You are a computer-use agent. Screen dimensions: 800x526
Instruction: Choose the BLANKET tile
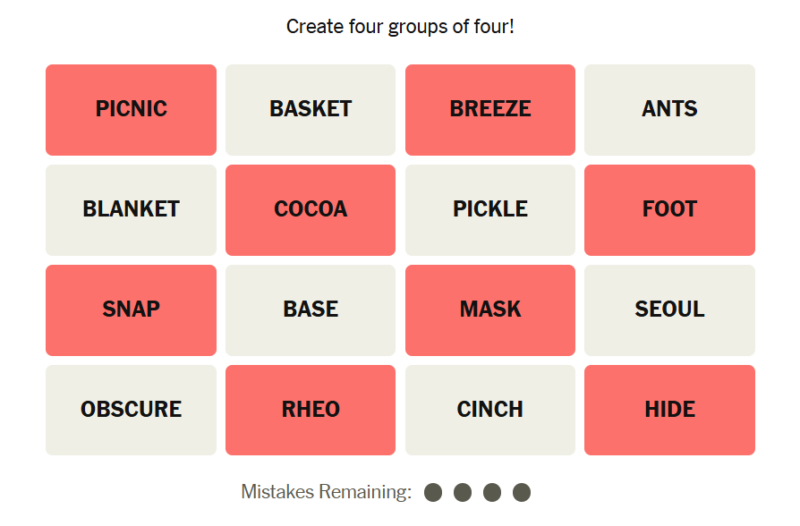(131, 210)
